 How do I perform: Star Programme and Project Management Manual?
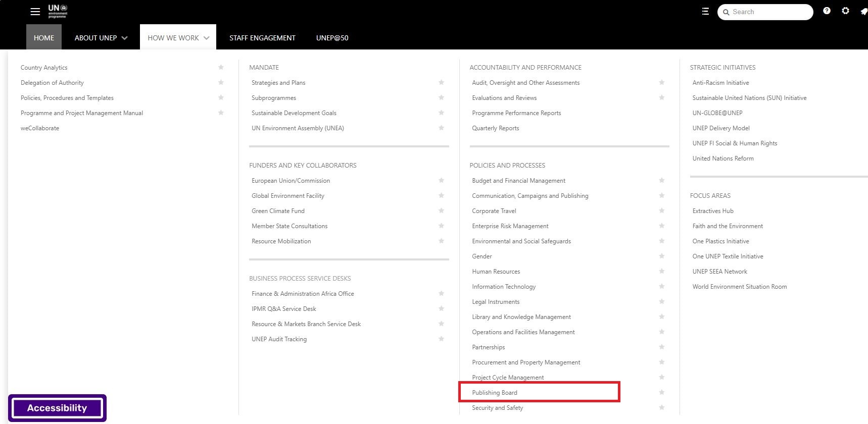pyautogui.click(x=221, y=113)
